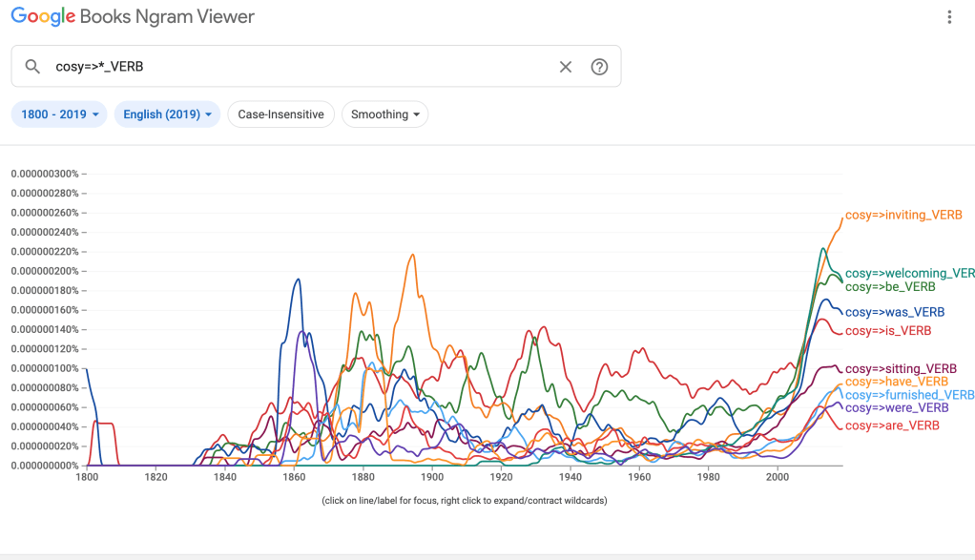Viewport: 975px width, 560px height.
Task: Open the Smoothing dropdown
Action: [x=384, y=114]
